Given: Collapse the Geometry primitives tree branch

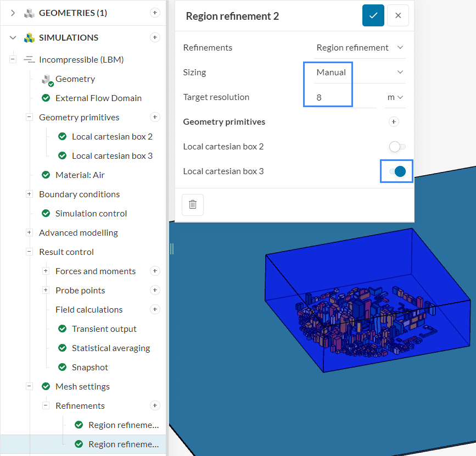Looking at the screenshot, I should (29, 117).
